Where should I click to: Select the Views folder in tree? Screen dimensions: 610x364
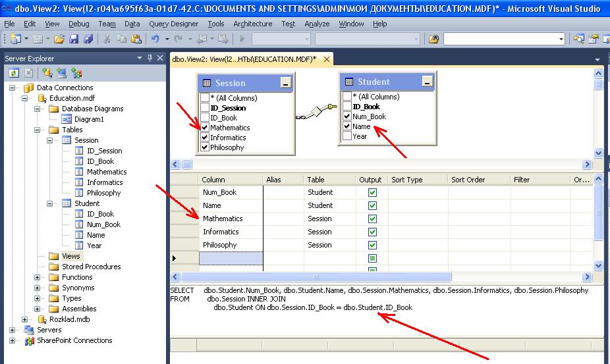tap(70, 256)
